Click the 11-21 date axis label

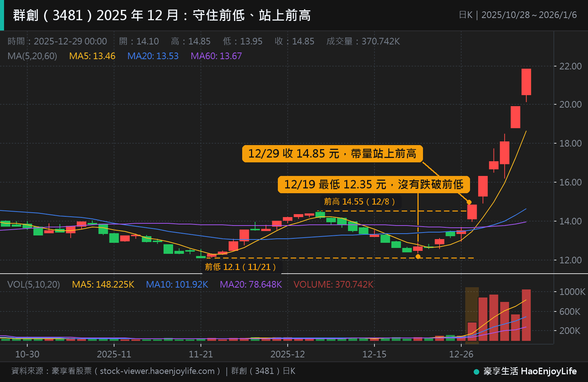[201, 354]
